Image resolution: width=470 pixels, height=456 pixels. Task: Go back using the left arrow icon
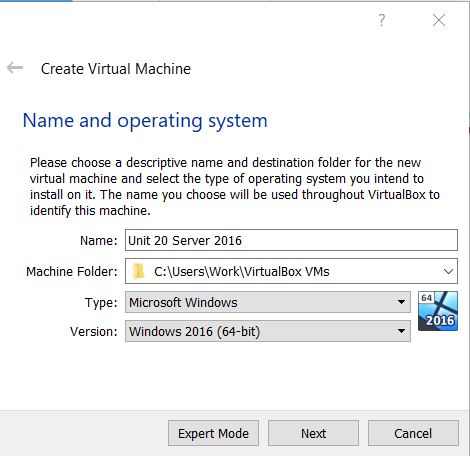click(x=15, y=68)
